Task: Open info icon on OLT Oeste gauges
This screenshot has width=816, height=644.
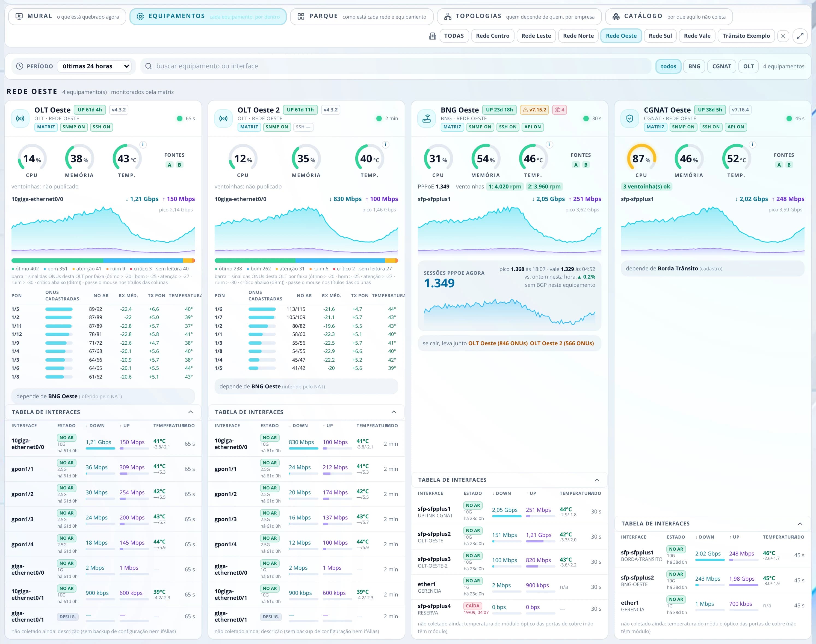Action: pyautogui.click(x=143, y=144)
